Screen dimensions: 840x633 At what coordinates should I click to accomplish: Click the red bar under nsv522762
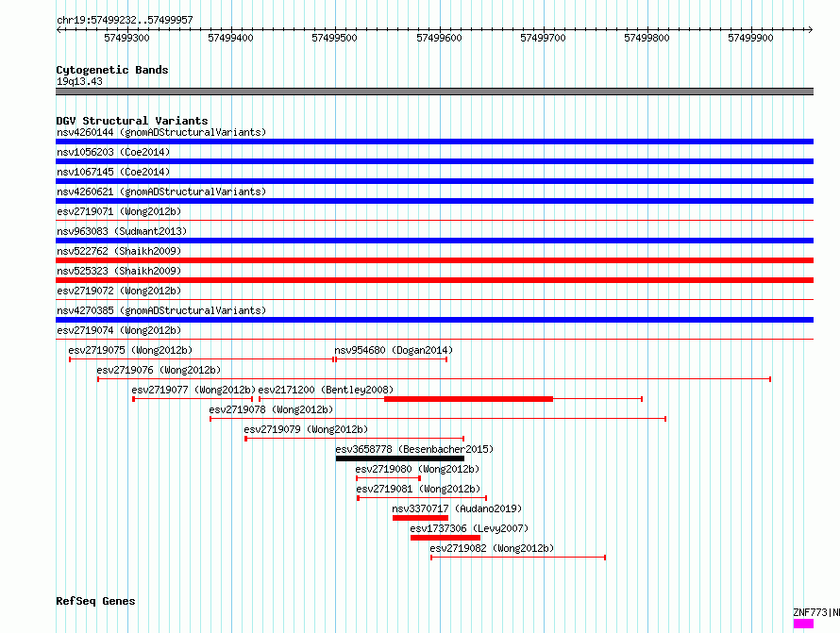(x=434, y=260)
